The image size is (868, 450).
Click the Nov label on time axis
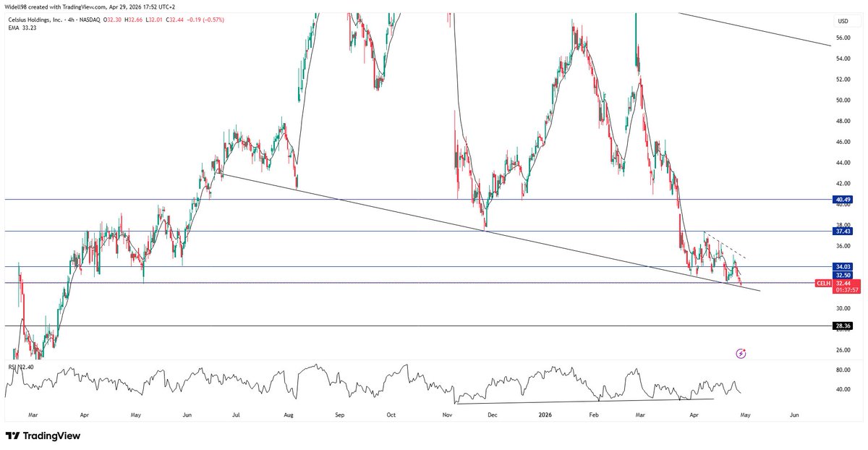pos(447,416)
